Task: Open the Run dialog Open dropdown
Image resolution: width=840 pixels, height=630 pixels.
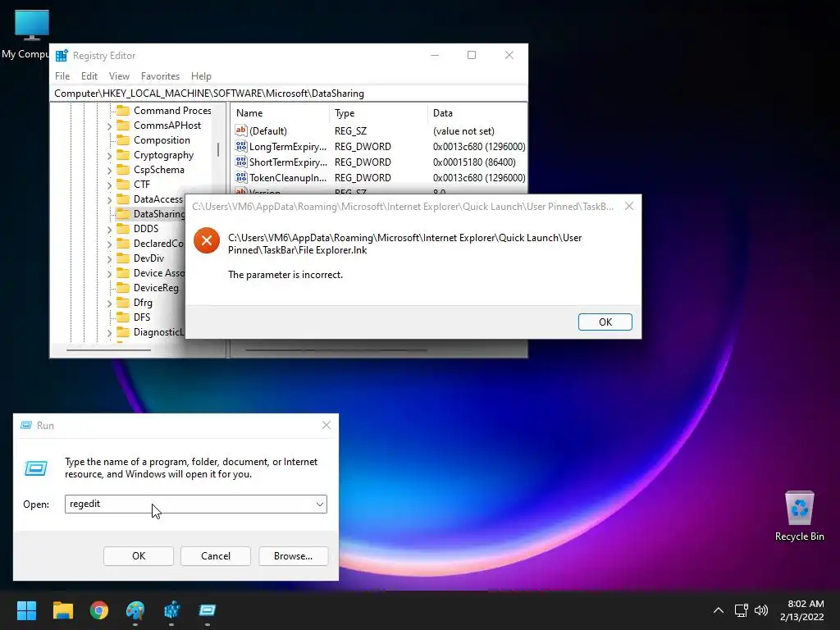Action: pos(319,504)
